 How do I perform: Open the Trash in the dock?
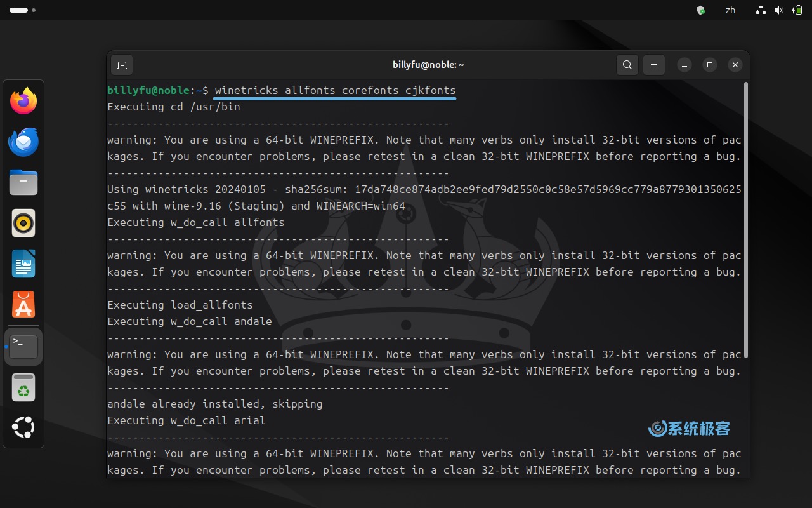point(23,387)
